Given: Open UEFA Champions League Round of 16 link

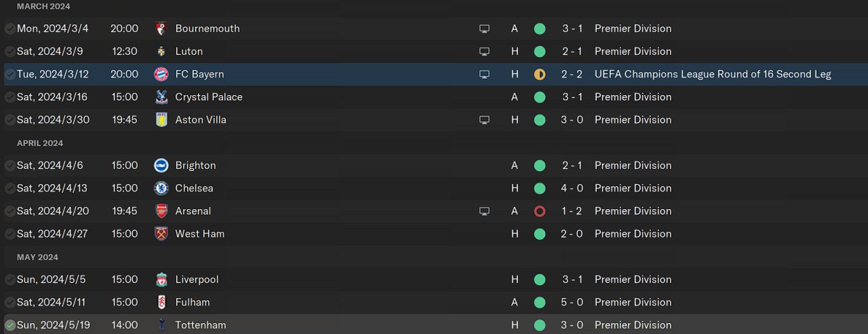Looking at the screenshot, I should coord(712,74).
